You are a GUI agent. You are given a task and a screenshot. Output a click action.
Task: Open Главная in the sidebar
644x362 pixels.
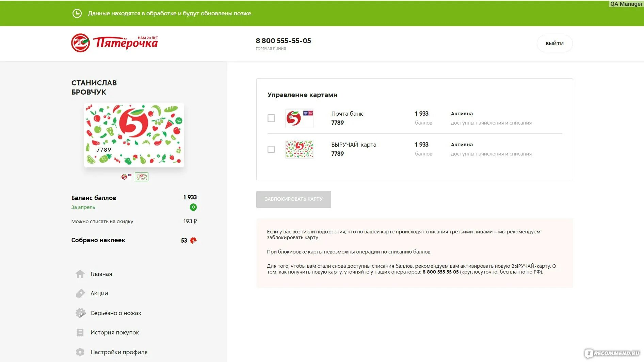point(101,274)
